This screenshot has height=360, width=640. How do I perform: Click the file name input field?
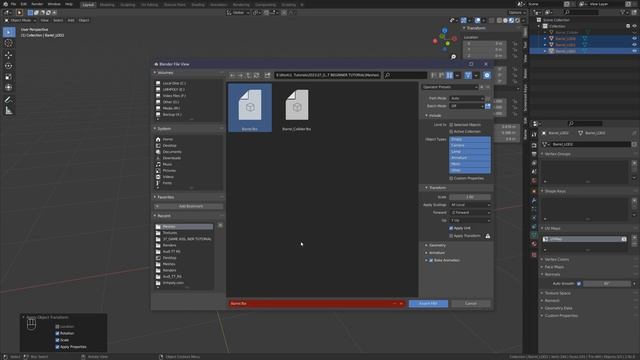pyautogui.click(x=310, y=304)
